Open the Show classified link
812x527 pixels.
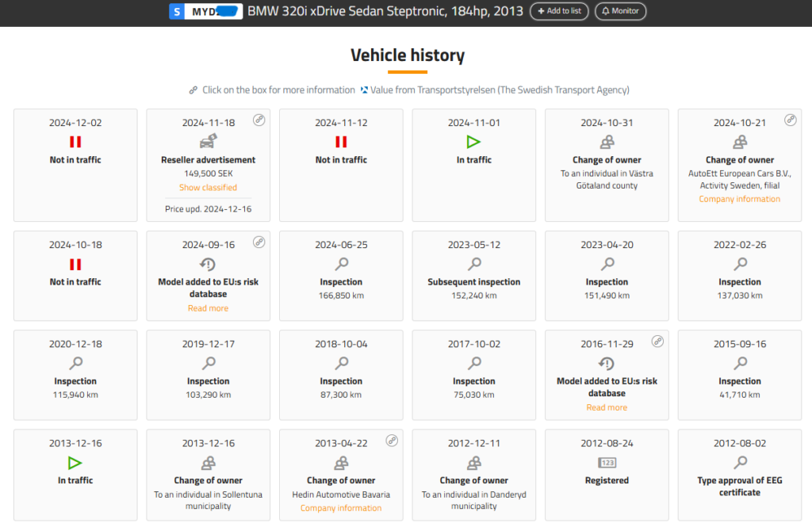coord(208,188)
